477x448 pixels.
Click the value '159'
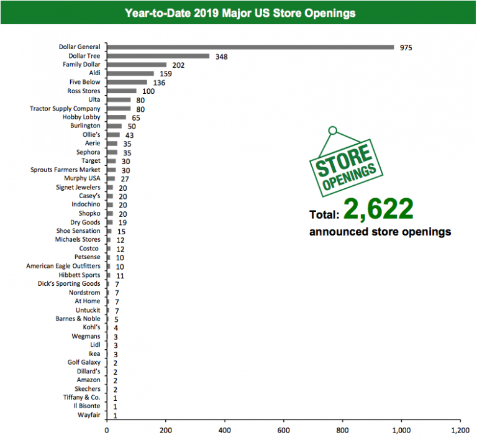coord(166,74)
